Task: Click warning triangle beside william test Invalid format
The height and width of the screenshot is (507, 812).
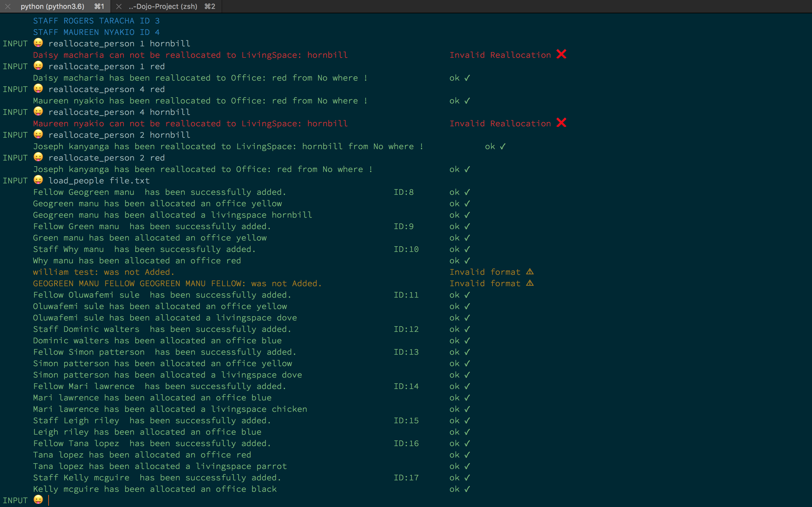Action: (x=529, y=272)
